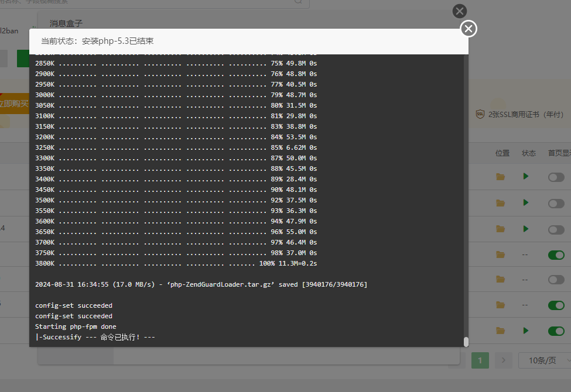Open folder location in first table row

pyautogui.click(x=500, y=177)
